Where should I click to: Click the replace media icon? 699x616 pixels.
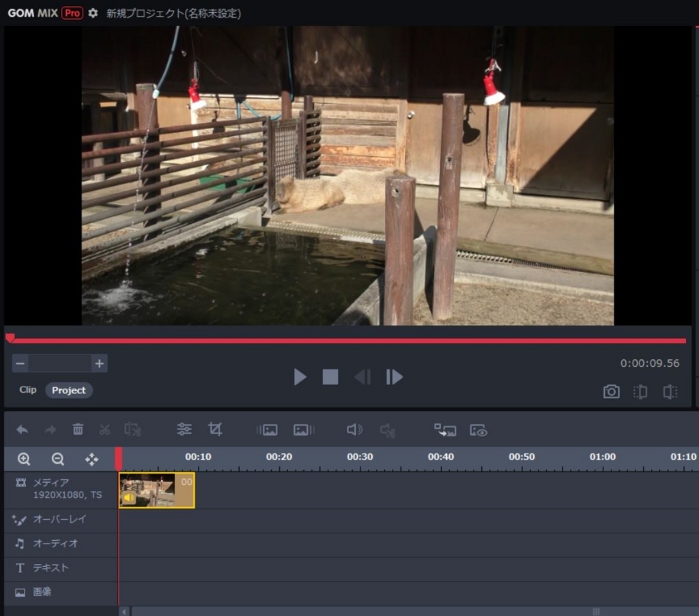(x=445, y=430)
